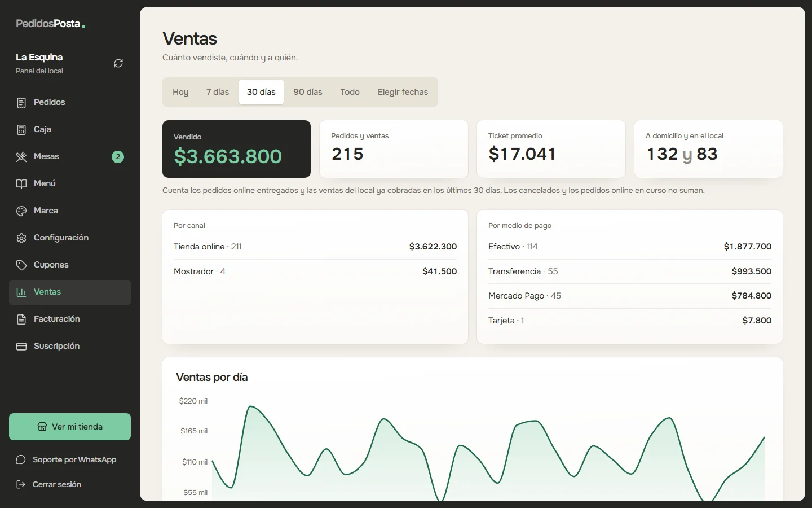The height and width of the screenshot is (508, 812).
Task: Click the A domicilio y en el local card
Action: (x=708, y=149)
